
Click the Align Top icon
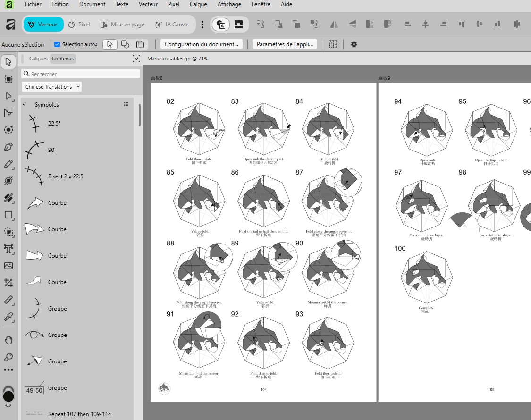(x=461, y=24)
